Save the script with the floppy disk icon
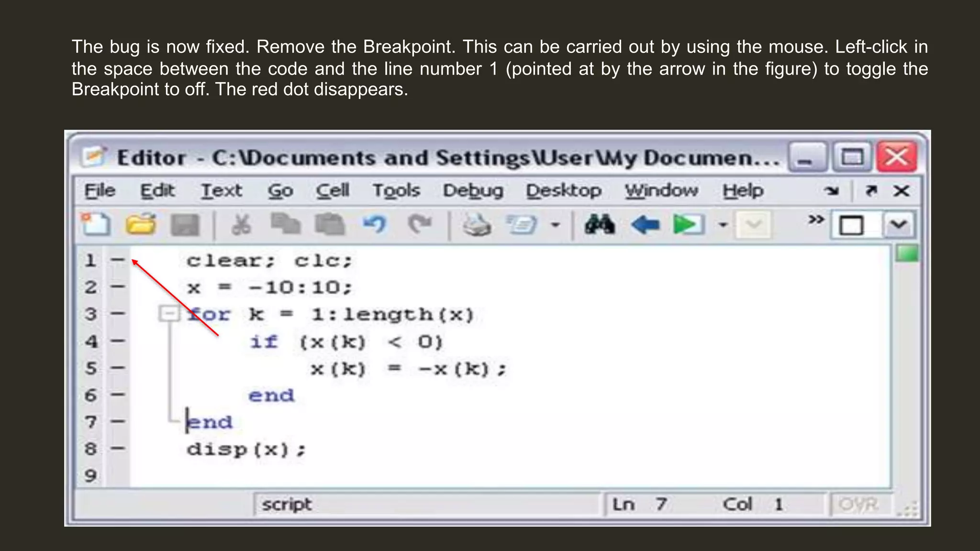This screenshot has height=551, width=980. click(x=185, y=225)
